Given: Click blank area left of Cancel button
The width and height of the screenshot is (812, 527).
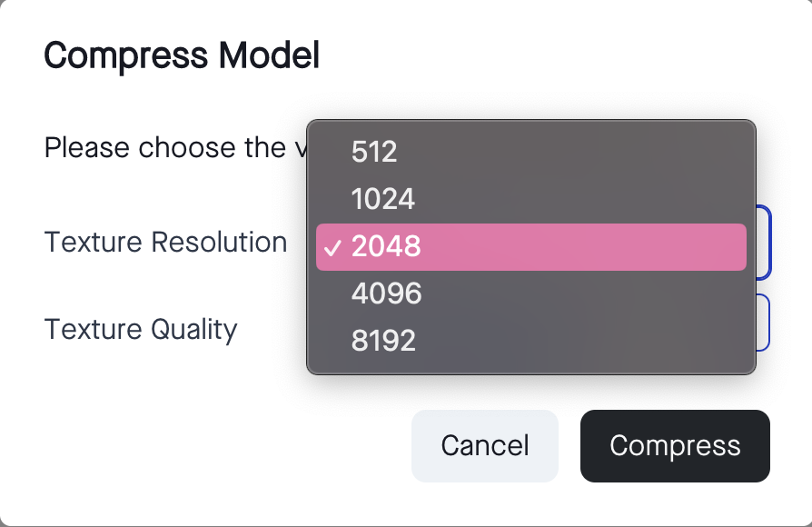Looking at the screenshot, I should tap(227, 445).
